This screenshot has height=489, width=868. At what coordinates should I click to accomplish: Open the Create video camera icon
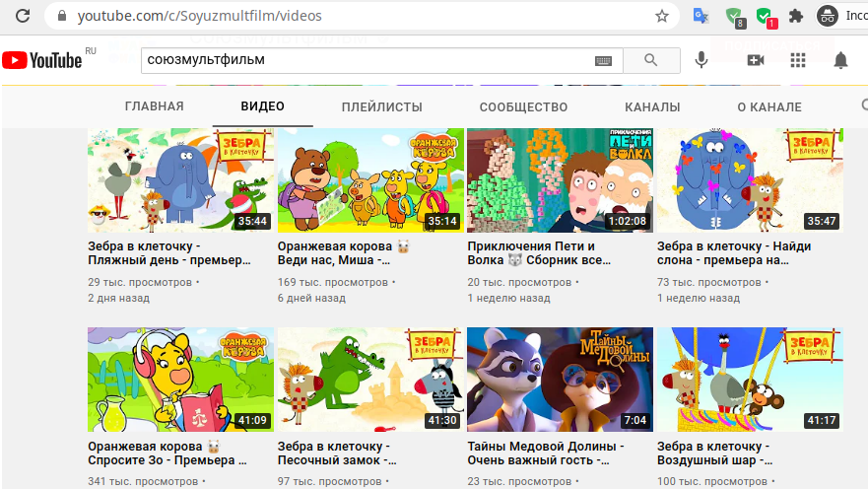pos(755,60)
